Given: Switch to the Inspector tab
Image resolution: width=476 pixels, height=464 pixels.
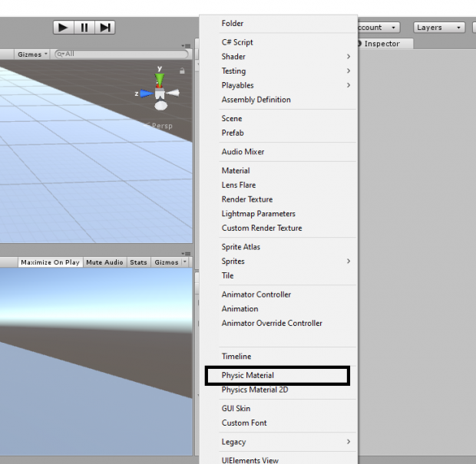Looking at the screenshot, I should [x=382, y=44].
